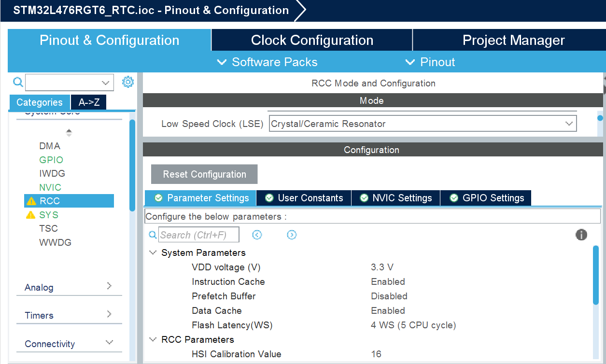The height and width of the screenshot is (364, 606).
Task: Select the Parameter Settings tab
Action: pos(201,198)
